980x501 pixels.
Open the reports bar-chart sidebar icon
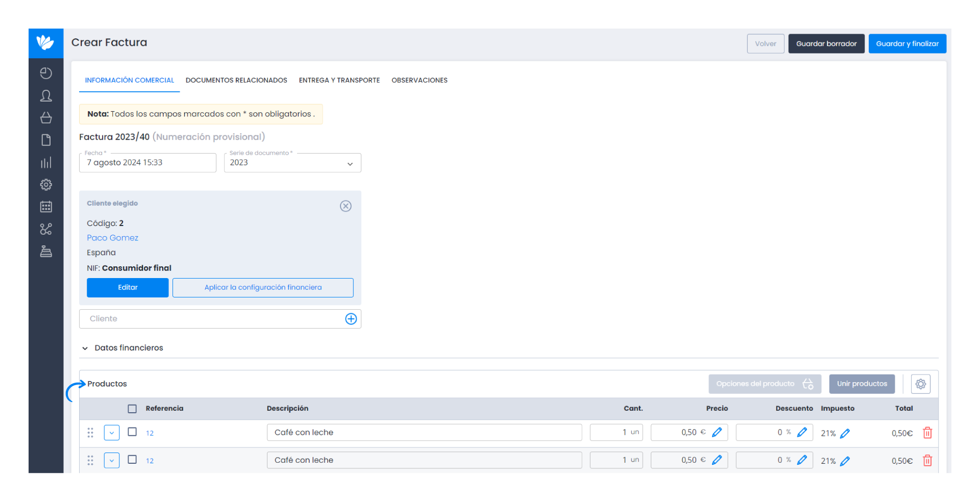46,163
